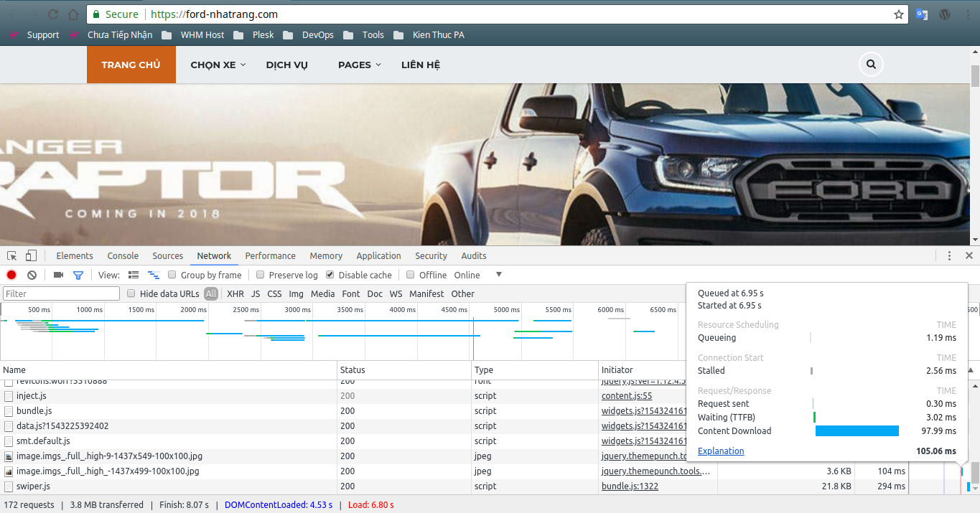Check Hide data URLs

point(131,293)
